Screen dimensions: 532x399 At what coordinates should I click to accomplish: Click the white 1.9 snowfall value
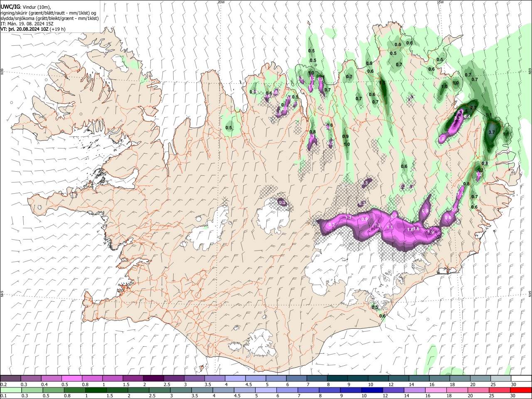click(x=431, y=232)
